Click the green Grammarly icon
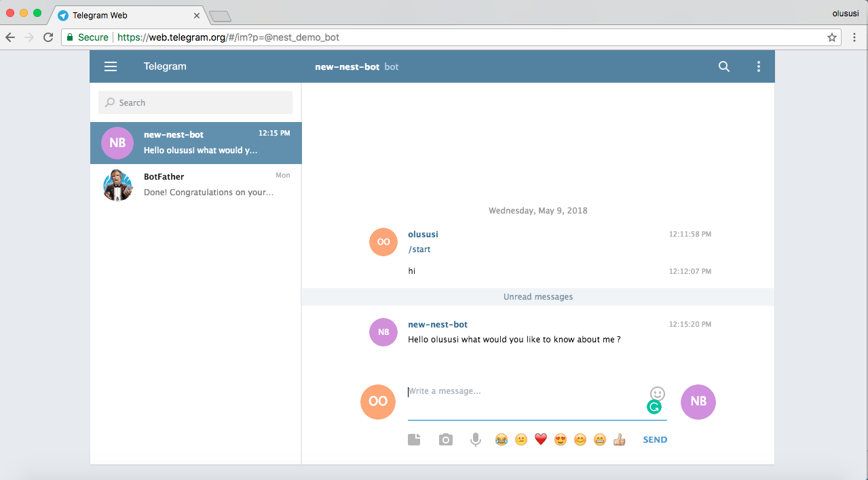 (654, 407)
